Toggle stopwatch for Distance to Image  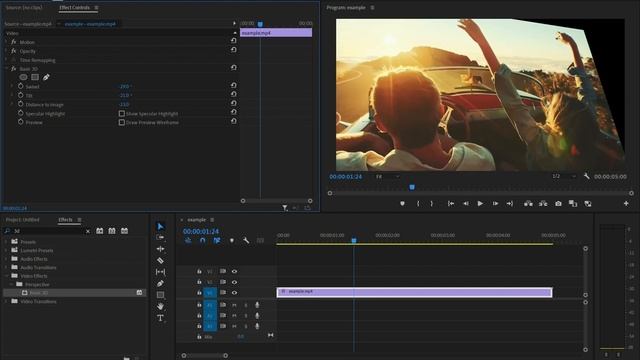pyautogui.click(x=21, y=104)
